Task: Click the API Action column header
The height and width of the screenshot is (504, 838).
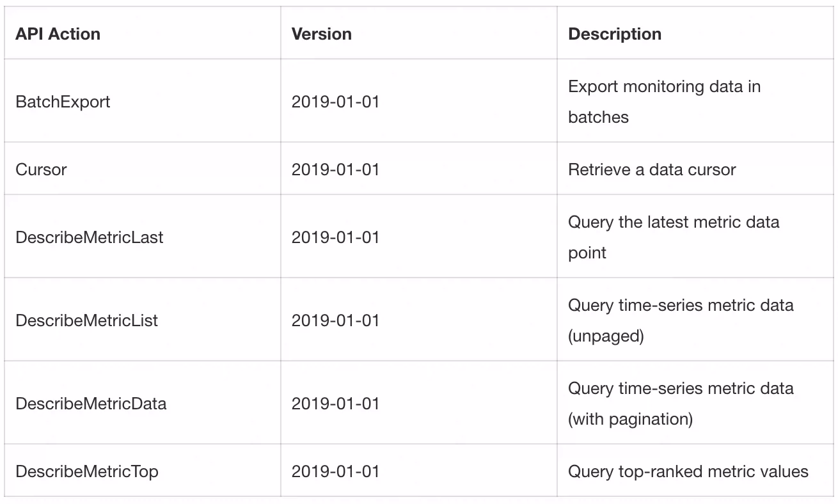Action: (x=58, y=34)
